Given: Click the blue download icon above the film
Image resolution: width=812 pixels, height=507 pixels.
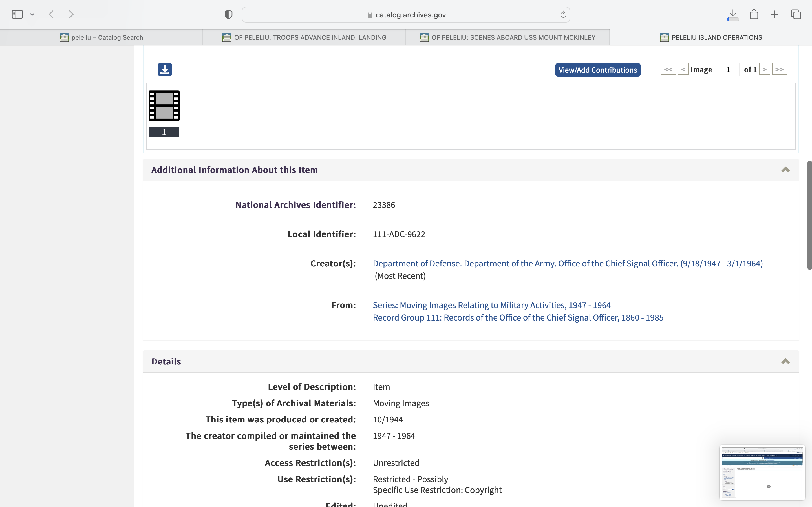Looking at the screenshot, I should click(165, 69).
